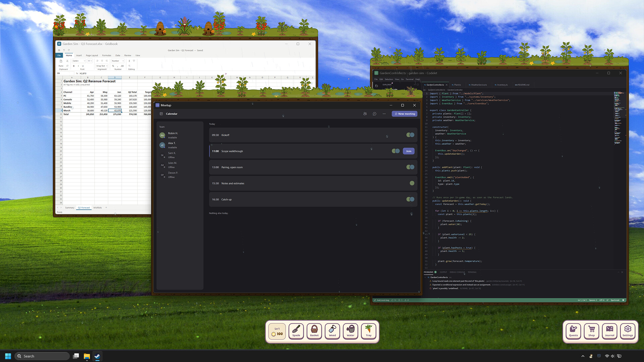Open people icon in Meetup header

tap(365, 114)
